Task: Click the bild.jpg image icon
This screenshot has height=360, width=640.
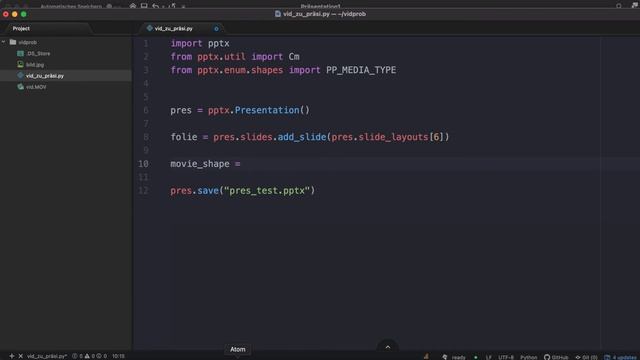Action: click(20, 64)
